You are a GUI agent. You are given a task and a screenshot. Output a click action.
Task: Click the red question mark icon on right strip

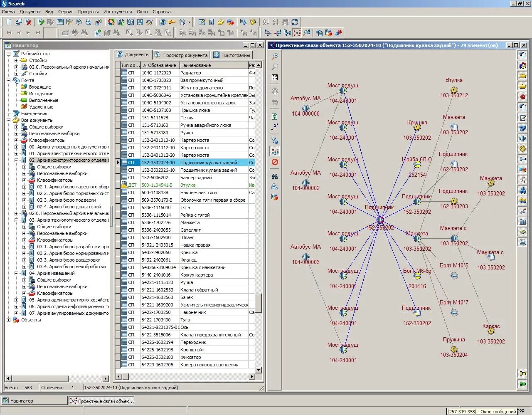click(x=523, y=96)
